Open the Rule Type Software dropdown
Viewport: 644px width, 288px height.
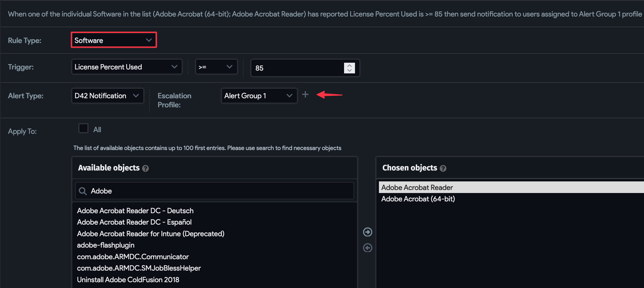tap(114, 40)
